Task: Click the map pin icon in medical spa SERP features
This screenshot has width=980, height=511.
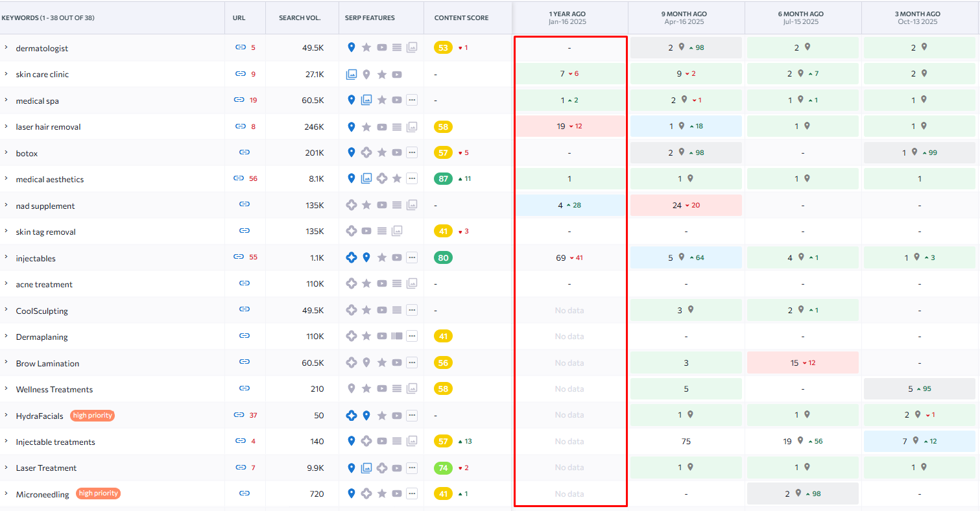Action: (x=352, y=101)
